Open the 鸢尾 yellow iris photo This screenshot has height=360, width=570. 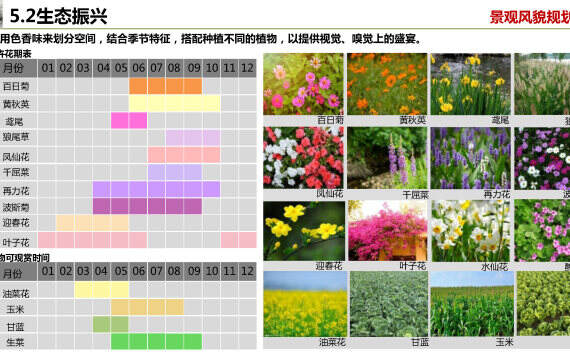tap(471, 84)
